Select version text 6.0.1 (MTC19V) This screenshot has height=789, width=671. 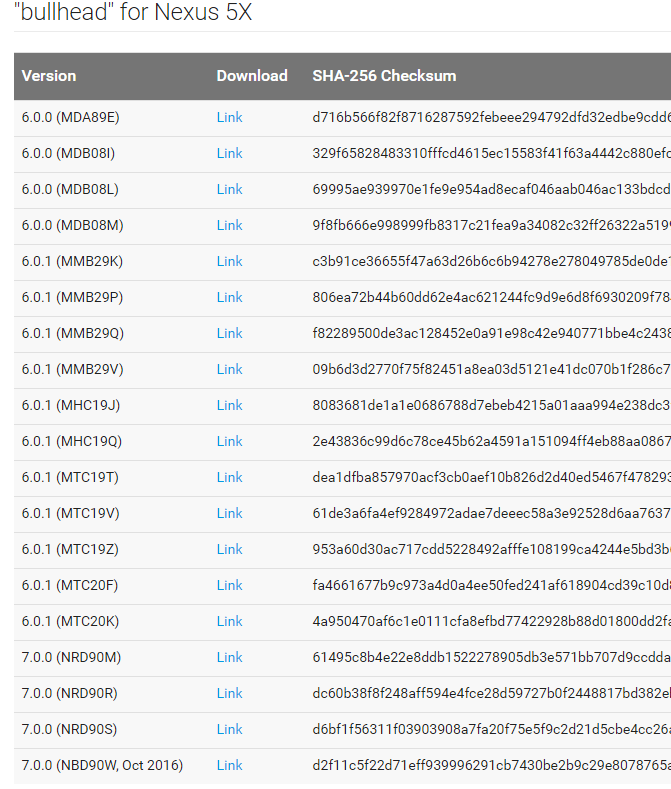(70, 513)
